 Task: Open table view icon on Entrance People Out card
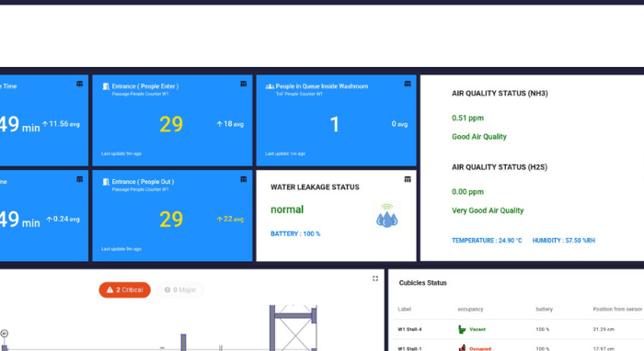click(244, 179)
